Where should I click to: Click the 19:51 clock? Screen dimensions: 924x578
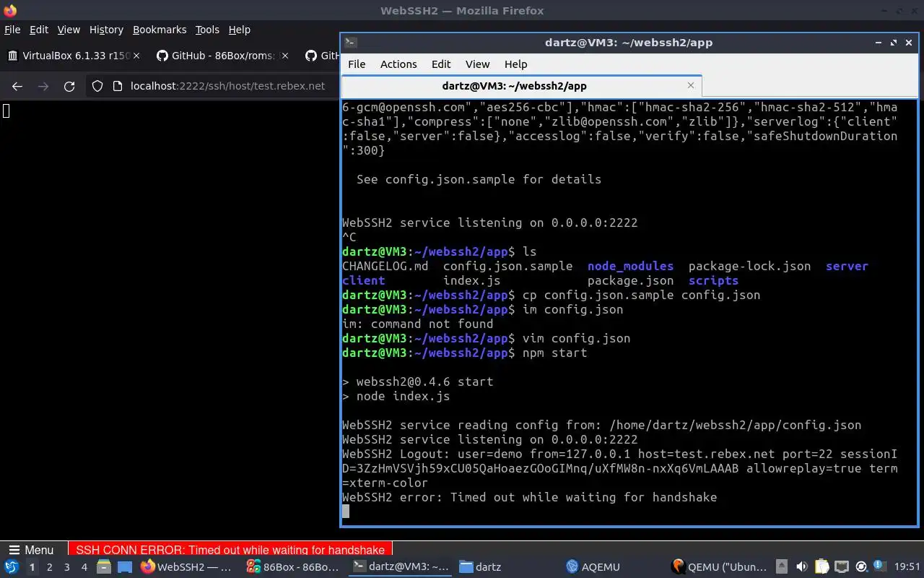tap(907, 567)
